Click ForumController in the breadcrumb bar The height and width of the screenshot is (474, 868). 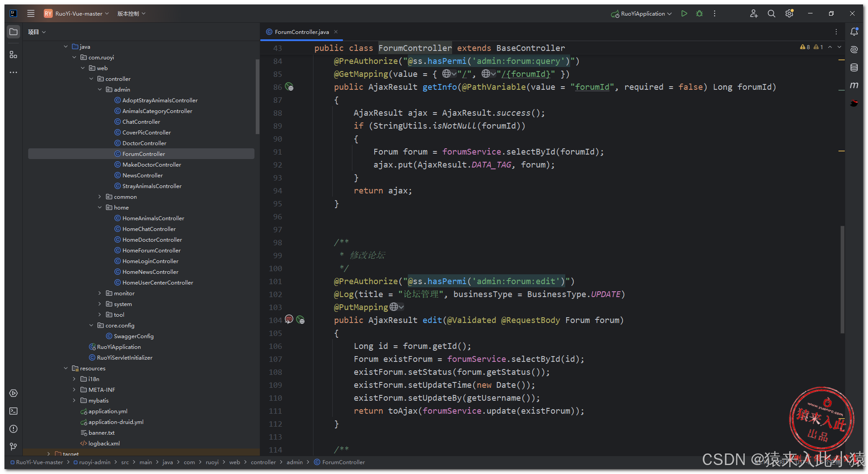[343, 462]
